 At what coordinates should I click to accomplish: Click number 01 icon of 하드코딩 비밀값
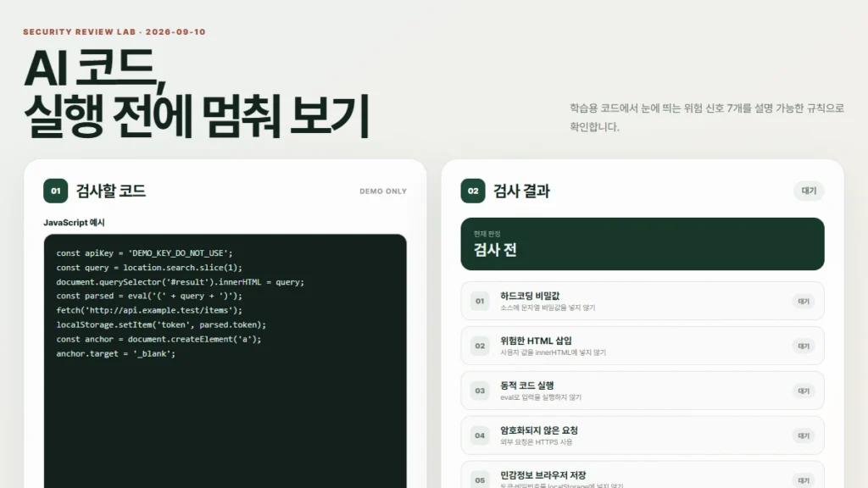click(x=480, y=301)
